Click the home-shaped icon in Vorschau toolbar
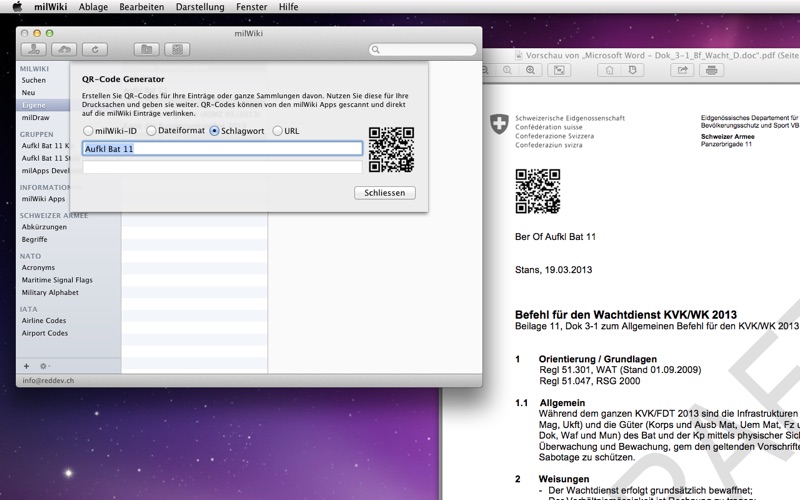This screenshot has width=800, height=500. [610, 70]
